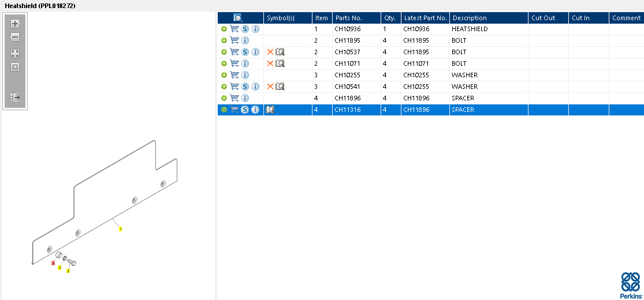The image size is (644, 300).
Task: Select callout 1 on the diagram
Action: pos(120,229)
